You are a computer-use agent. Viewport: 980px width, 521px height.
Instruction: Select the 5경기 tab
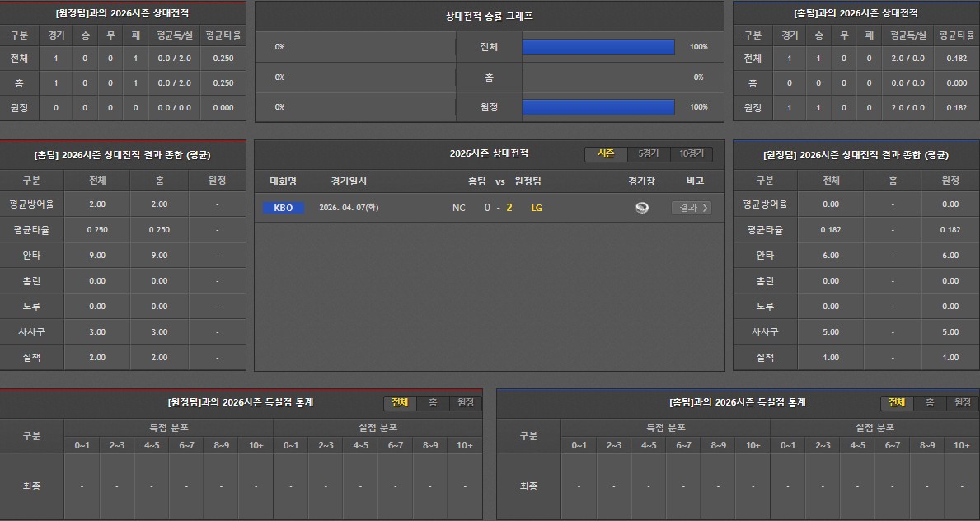649,154
